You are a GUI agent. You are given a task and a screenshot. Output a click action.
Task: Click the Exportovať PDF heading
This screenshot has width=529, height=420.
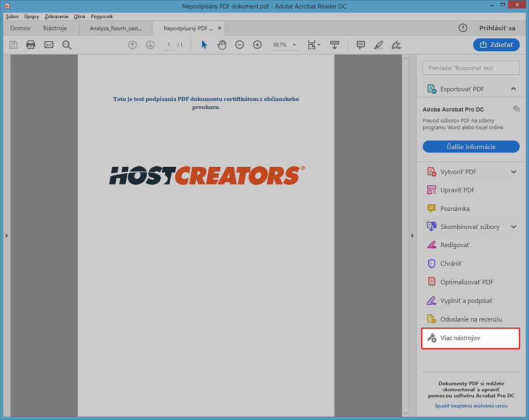[462, 89]
